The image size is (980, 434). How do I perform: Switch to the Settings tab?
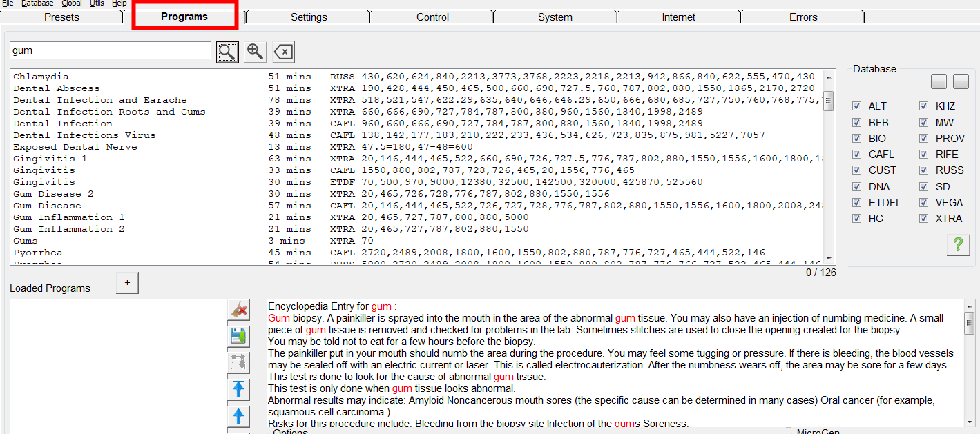click(x=309, y=17)
